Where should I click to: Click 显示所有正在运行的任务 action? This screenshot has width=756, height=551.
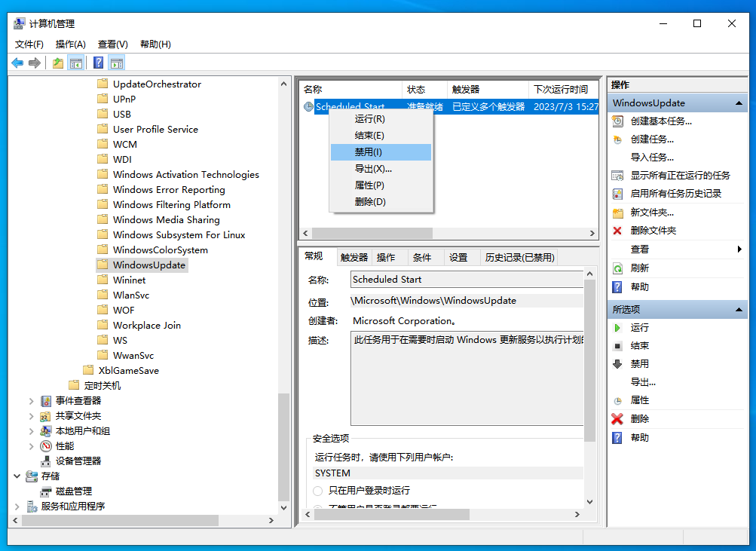click(x=680, y=175)
